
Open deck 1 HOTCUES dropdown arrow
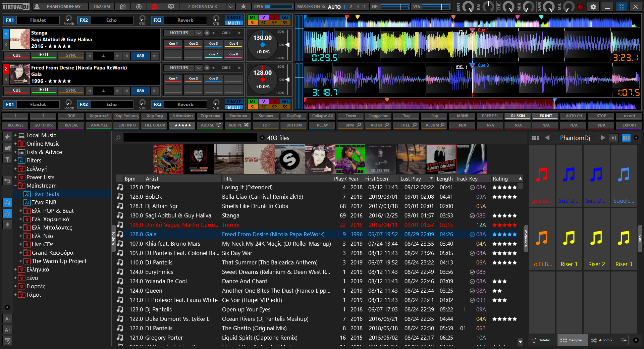pyautogui.click(x=199, y=33)
